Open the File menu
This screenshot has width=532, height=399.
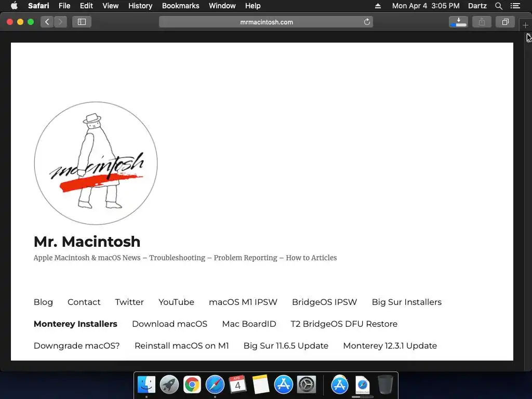point(64,6)
